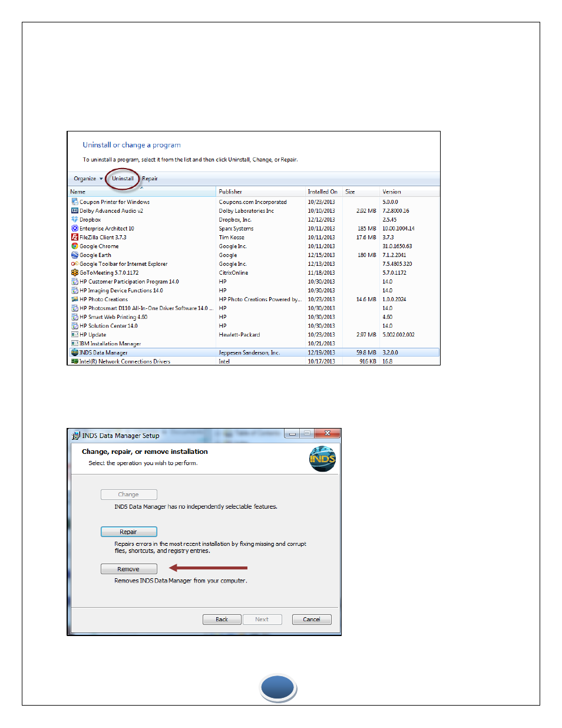Click the Google Earth icon in list
The height and width of the screenshot is (728, 562).
pyautogui.click(x=75, y=255)
